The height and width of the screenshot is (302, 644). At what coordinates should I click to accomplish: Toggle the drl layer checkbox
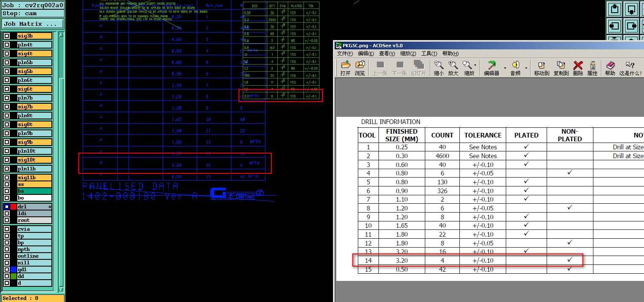(7, 207)
